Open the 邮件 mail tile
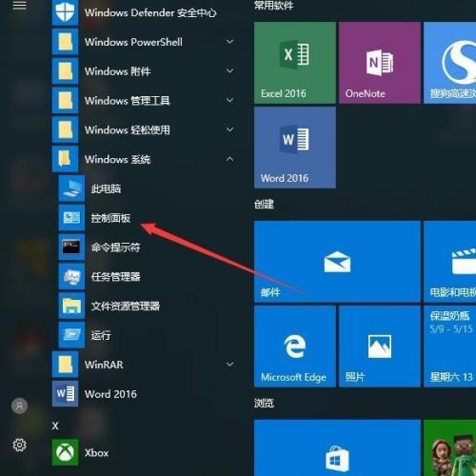Image resolution: width=476 pixels, height=476 pixels. [x=337, y=262]
